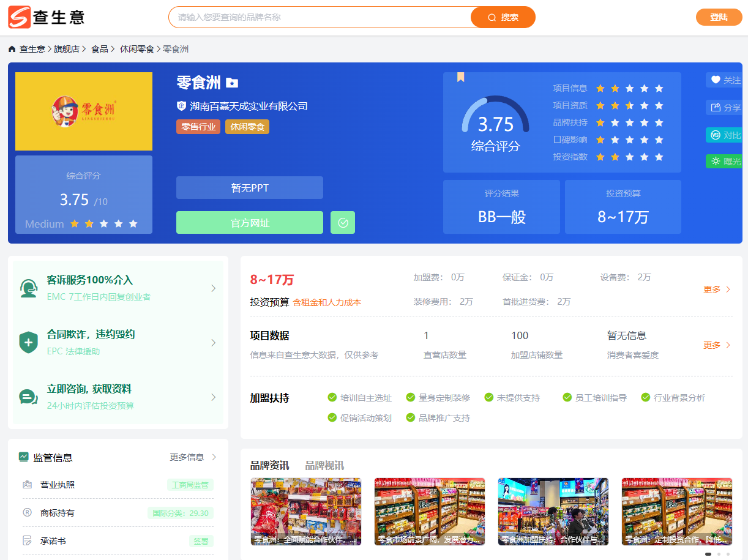This screenshot has height=560, width=748.
Task: Click the 营业执照 license icon
Action: click(x=27, y=485)
